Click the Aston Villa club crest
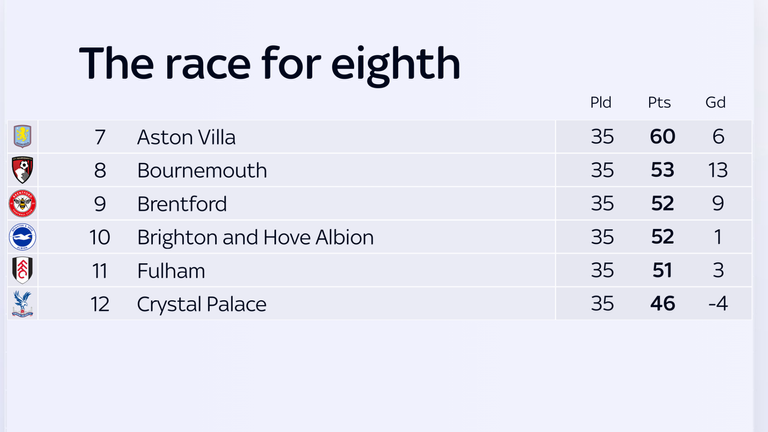 point(23,136)
